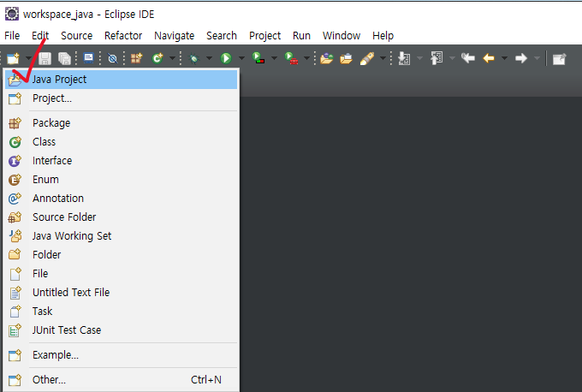582x392 pixels.
Task: Click the Save toolbar icon
Action: [x=45, y=58]
